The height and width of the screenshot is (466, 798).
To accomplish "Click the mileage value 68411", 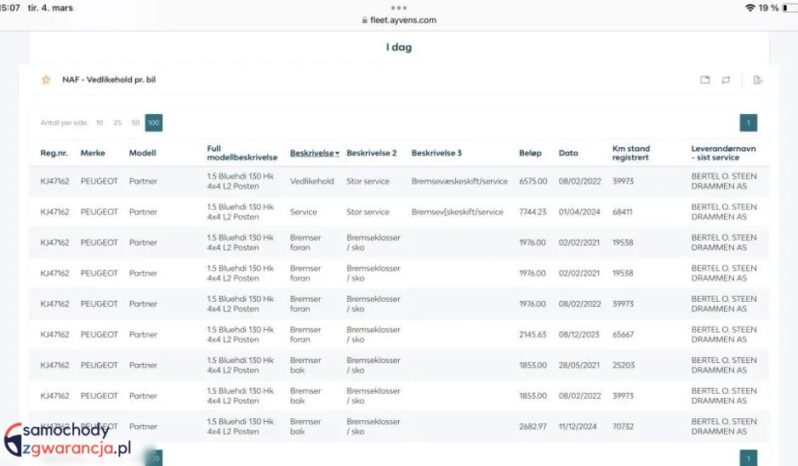I will [622, 212].
